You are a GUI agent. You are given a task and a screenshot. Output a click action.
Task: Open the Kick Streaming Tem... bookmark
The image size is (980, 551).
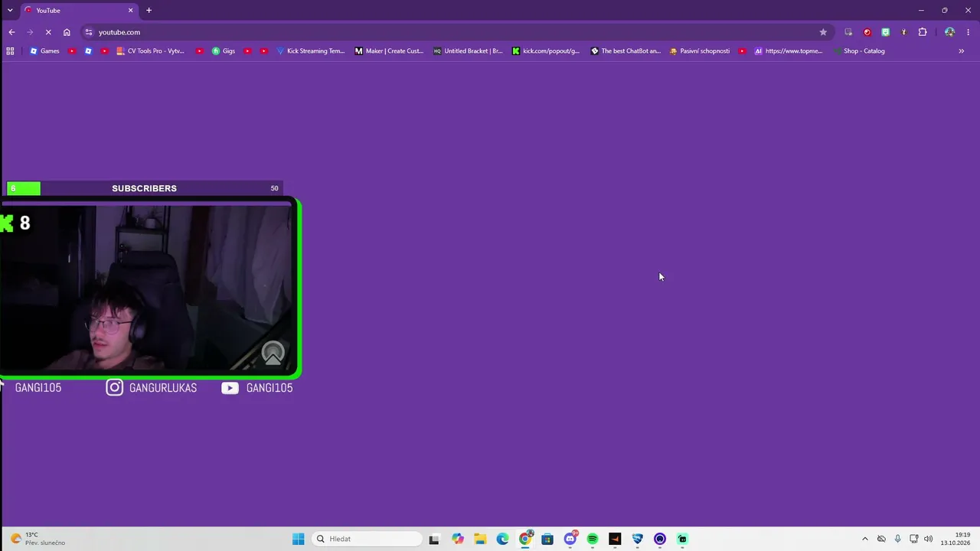tap(310, 51)
